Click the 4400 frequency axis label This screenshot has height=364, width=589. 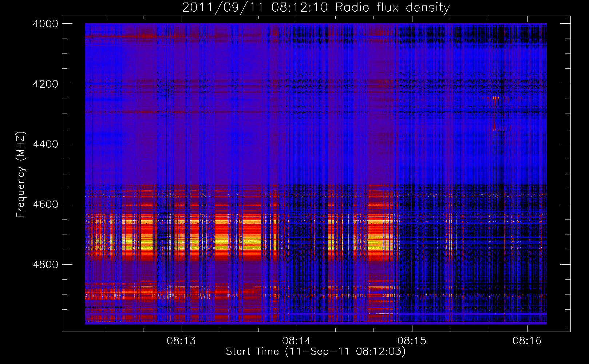pos(46,144)
